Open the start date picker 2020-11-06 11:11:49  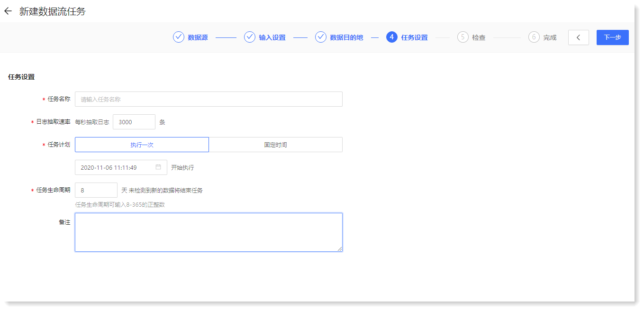(x=121, y=167)
